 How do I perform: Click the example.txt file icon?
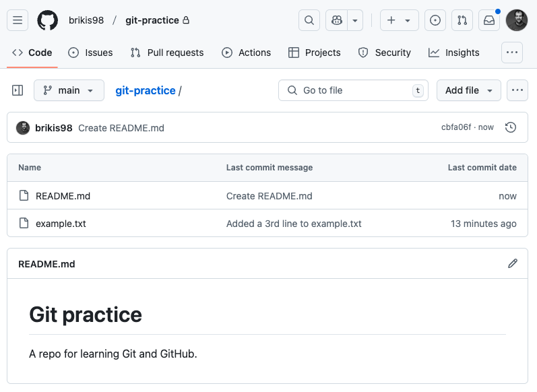pyautogui.click(x=24, y=223)
